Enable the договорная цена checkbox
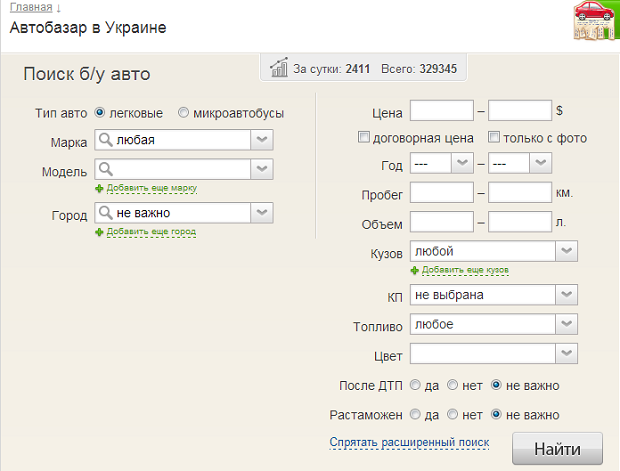The height and width of the screenshot is (471, 620). click(364, 138)
